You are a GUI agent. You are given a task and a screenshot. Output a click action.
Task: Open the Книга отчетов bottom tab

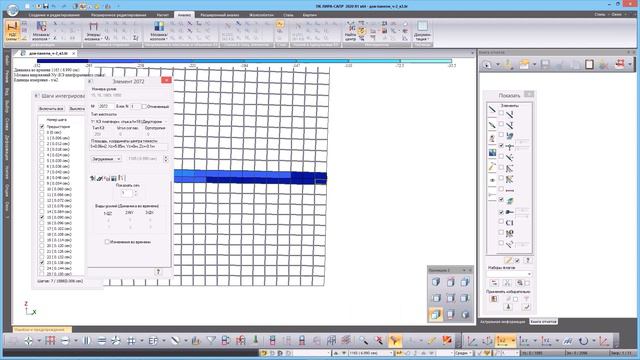(543, 322)
